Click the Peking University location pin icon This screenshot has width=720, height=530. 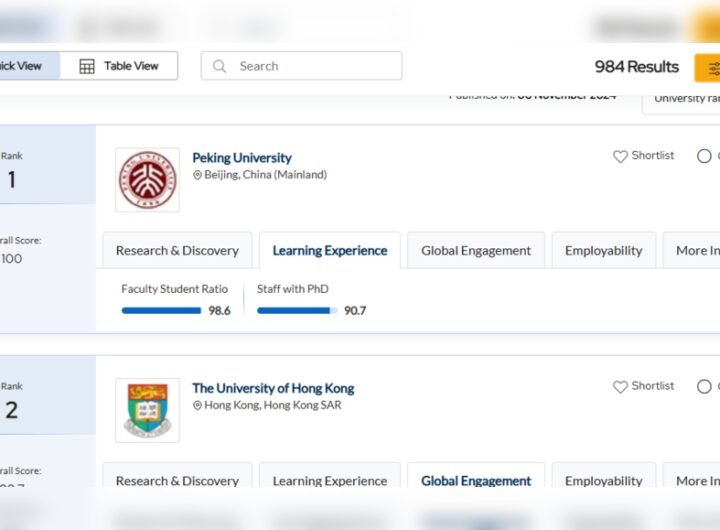pyautogui.click(x=197, y=175)
